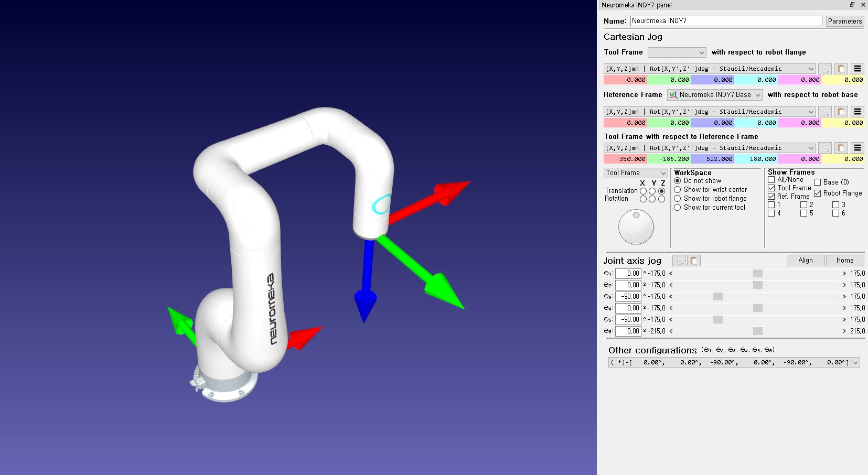The image size is (868, 475).
Task: Open options menu for reference frame pose
Action: point(858,112)
